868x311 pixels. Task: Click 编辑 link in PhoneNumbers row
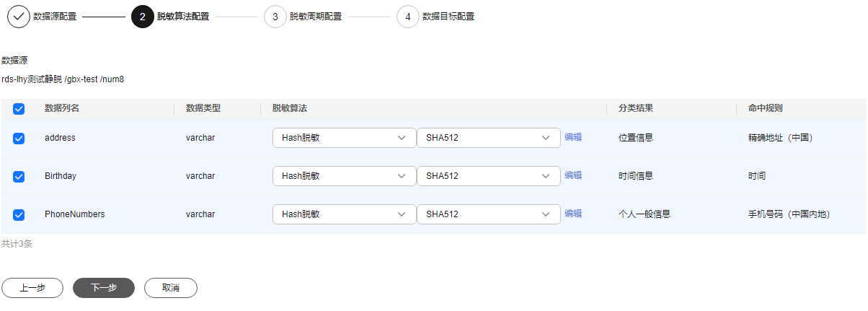coord(573,214)
